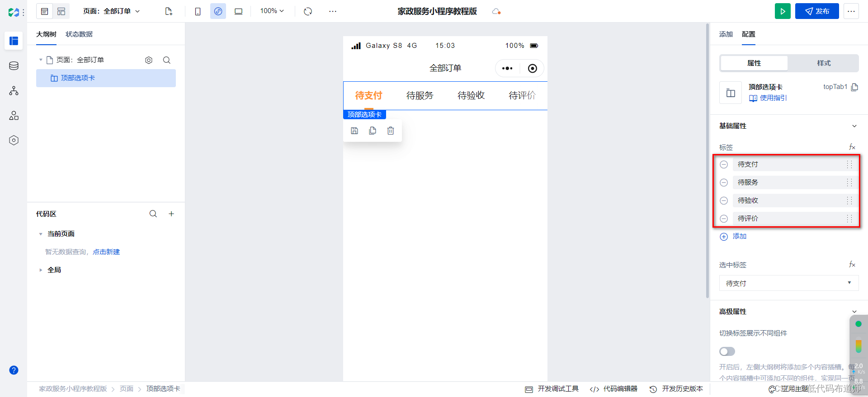Image resolution: width=868 pixels, height=397 pixels.
Task: Open the app settings sidebar panel
Action: click(x=14, y=140)
